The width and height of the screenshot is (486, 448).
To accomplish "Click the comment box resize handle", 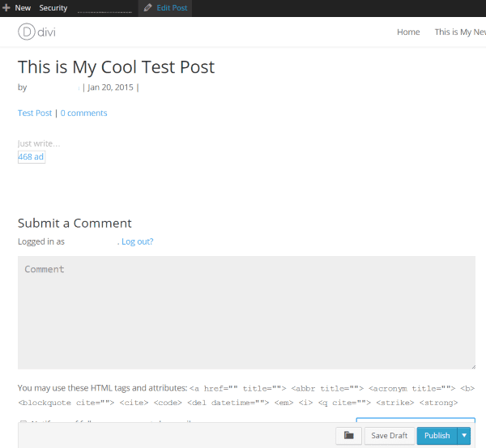I will point(473,367).
